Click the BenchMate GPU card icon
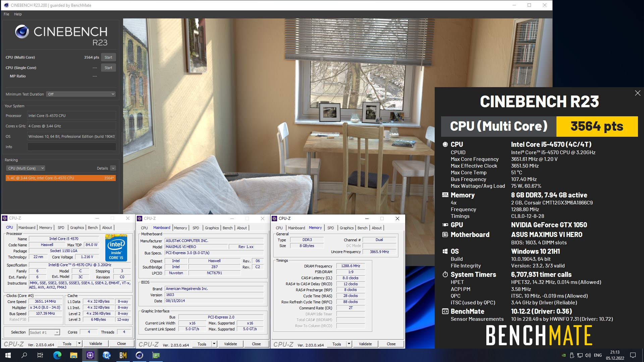The width and height of the screenshot is (644, 362). click(x=445, y=225)
